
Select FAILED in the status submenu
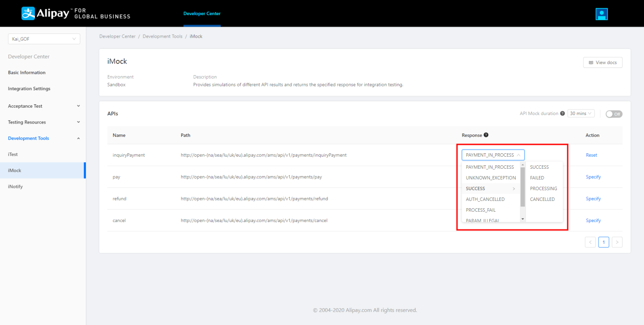[537, 178]
